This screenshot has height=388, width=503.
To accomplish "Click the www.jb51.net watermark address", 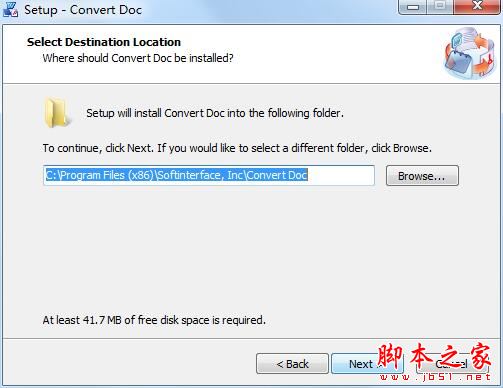I will (x=435, y=377).
